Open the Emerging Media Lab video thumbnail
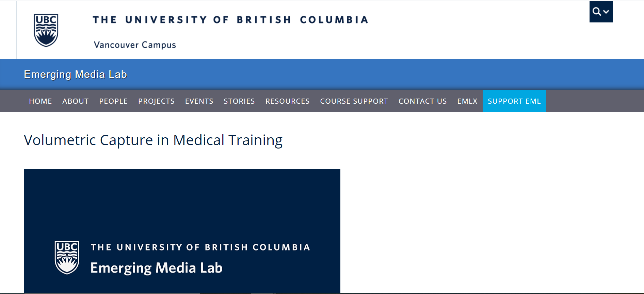Viewport: 644px width, 294px height. pos(182,231)
